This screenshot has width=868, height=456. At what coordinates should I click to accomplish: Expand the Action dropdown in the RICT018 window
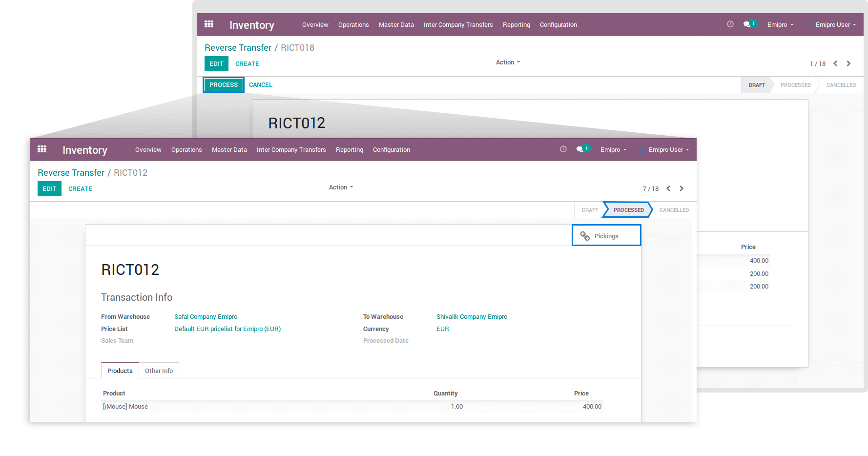pos(507,62)
